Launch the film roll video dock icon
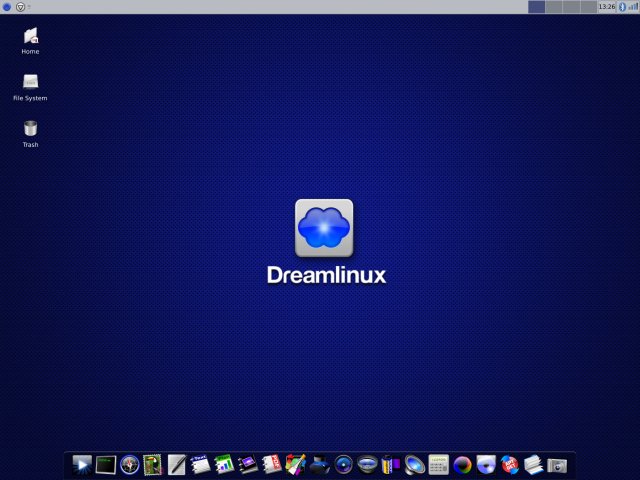Image resolution: width=640 pixels, height=480 pixels. [x=391, y=465]
